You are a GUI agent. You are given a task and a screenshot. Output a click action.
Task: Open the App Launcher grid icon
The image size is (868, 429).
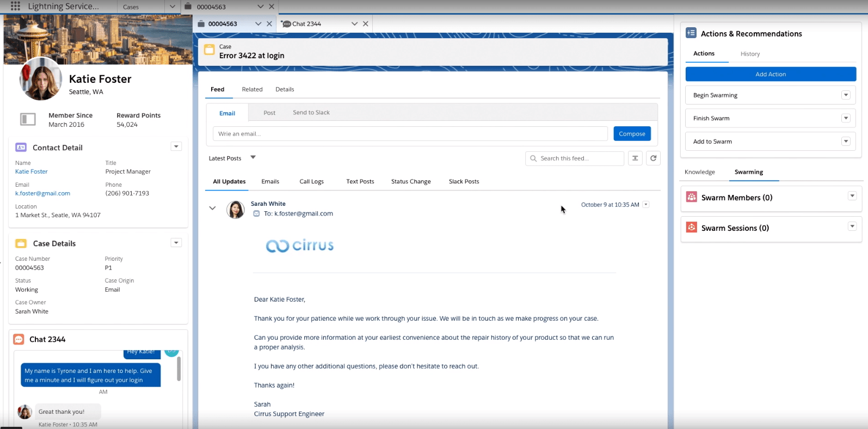pyautogui.click(x=15, y=6)
